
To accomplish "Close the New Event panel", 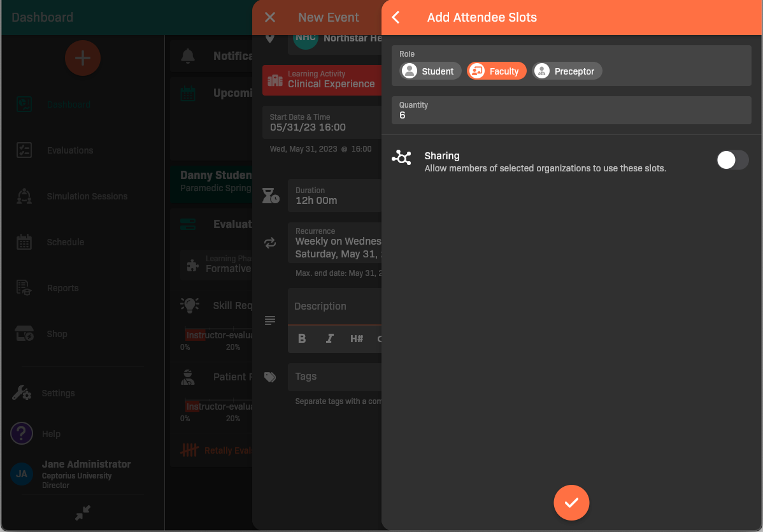I will tap(270, 17).
